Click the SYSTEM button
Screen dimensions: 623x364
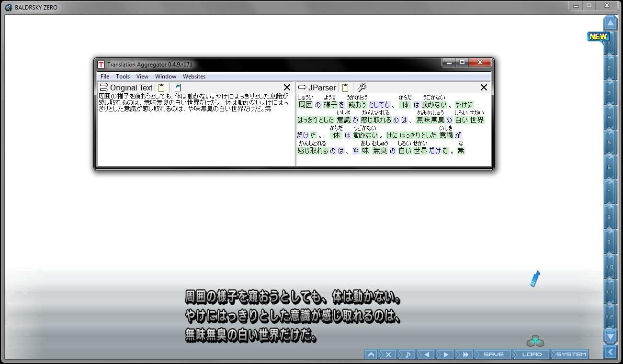[571, 354]
